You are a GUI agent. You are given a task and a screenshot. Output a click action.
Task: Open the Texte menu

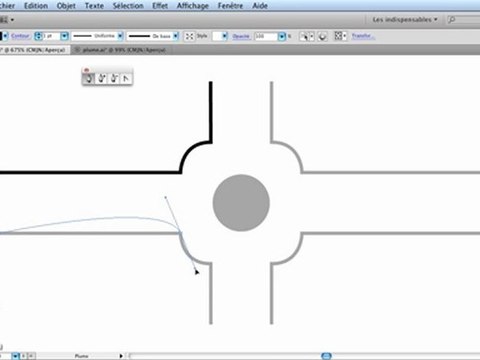(94, 6)
